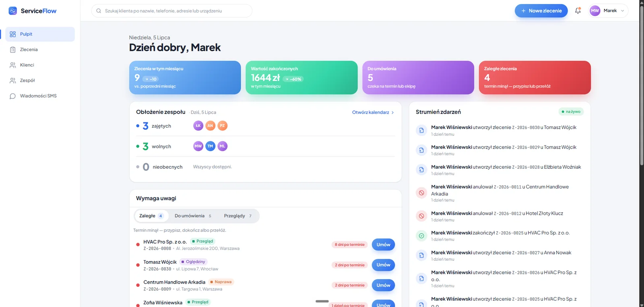The height and width of the screenshot is (307, 644).
Task: Open the Otwórz kalendarz link
Action: pos(373,112)
